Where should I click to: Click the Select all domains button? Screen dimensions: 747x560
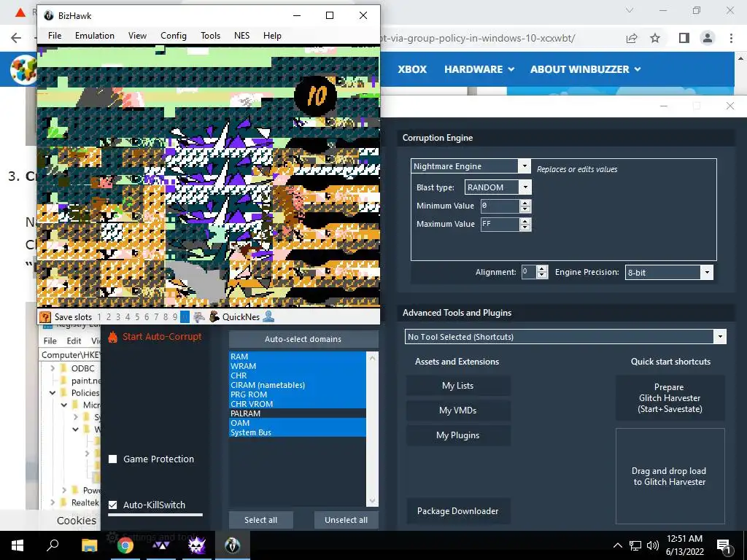(260, 520)
